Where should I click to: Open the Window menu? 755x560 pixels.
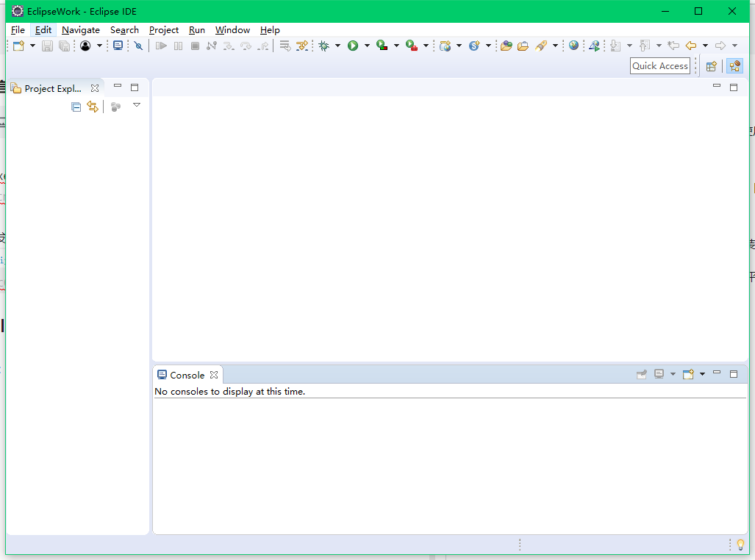[232, 30]
